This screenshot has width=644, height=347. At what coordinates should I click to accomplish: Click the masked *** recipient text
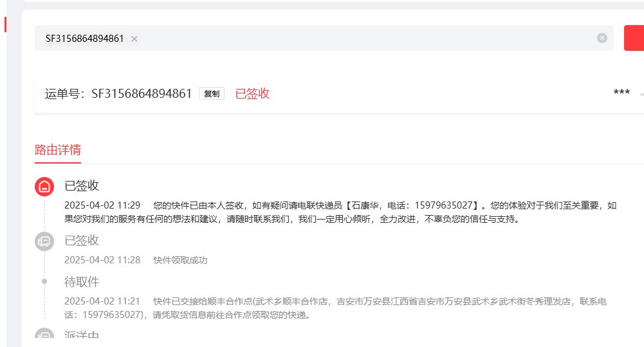click(x=621, y=93)
